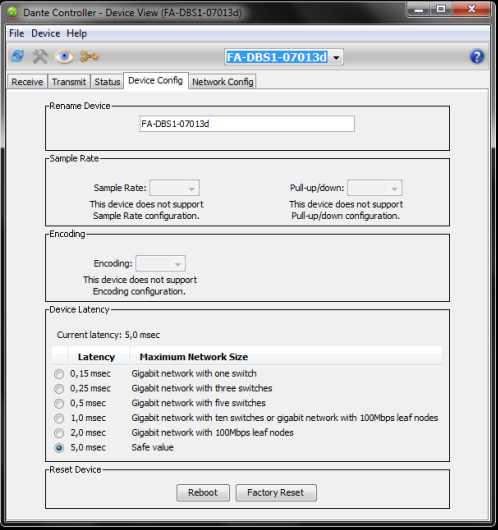
Task: Open the Pull-up/down dropdown
Action: (x=375, y=188)
